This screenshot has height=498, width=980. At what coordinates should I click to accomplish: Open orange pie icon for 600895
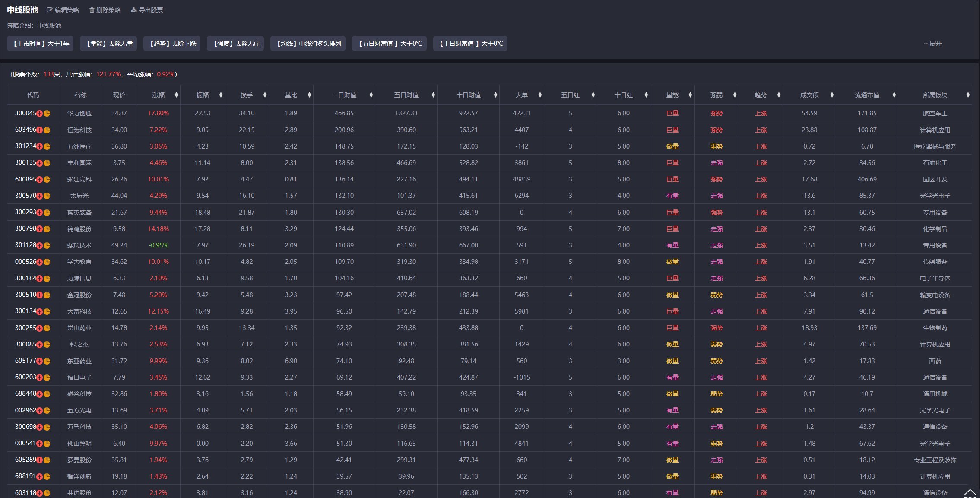[x=47, y=179]
